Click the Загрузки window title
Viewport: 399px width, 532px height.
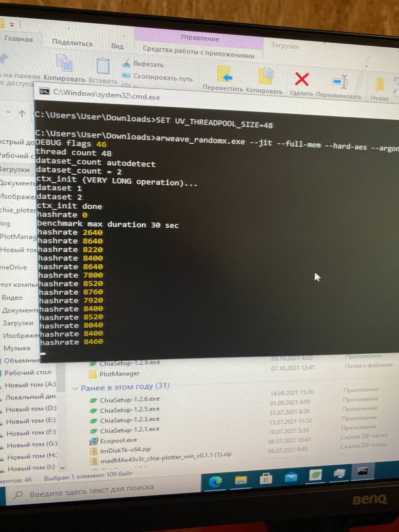[284, 45]
